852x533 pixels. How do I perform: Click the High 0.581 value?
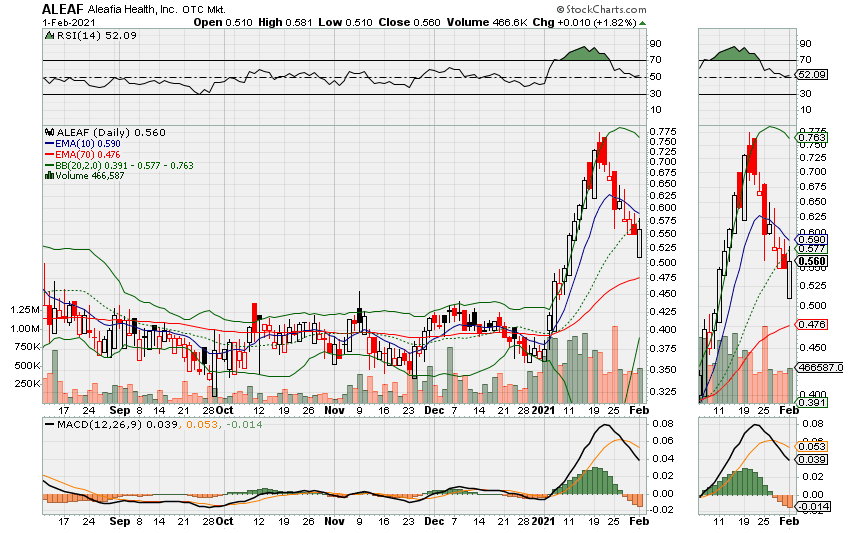285,23
